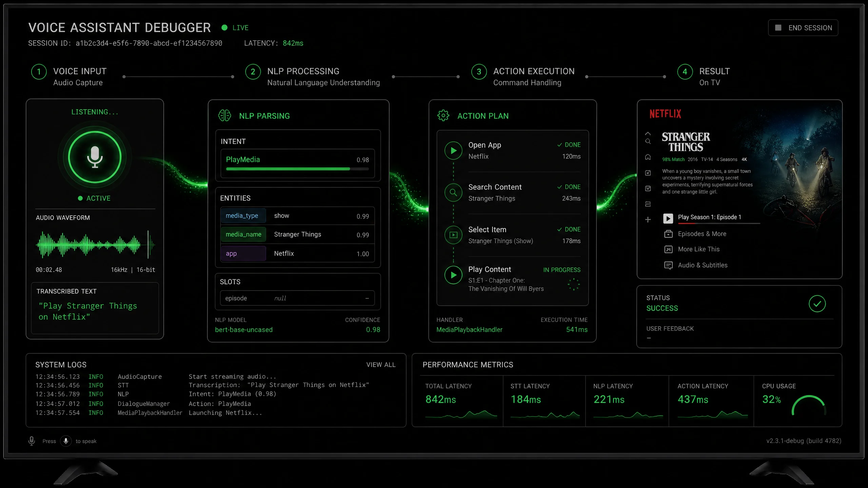Click the MediaPlaybackHandler handler value in Action Plan
Viewport: 868px width, 488px height.
point(469,330)
